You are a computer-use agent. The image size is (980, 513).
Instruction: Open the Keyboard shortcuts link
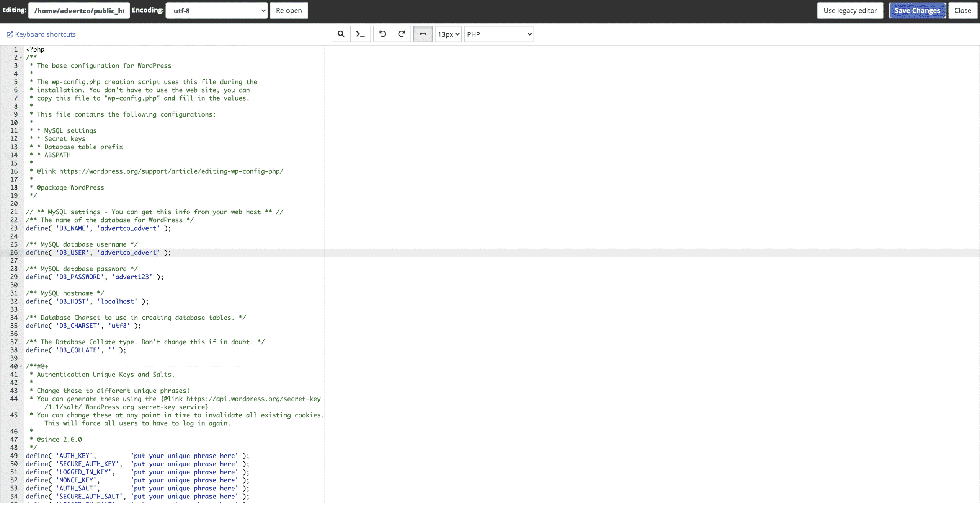[45, 34]
